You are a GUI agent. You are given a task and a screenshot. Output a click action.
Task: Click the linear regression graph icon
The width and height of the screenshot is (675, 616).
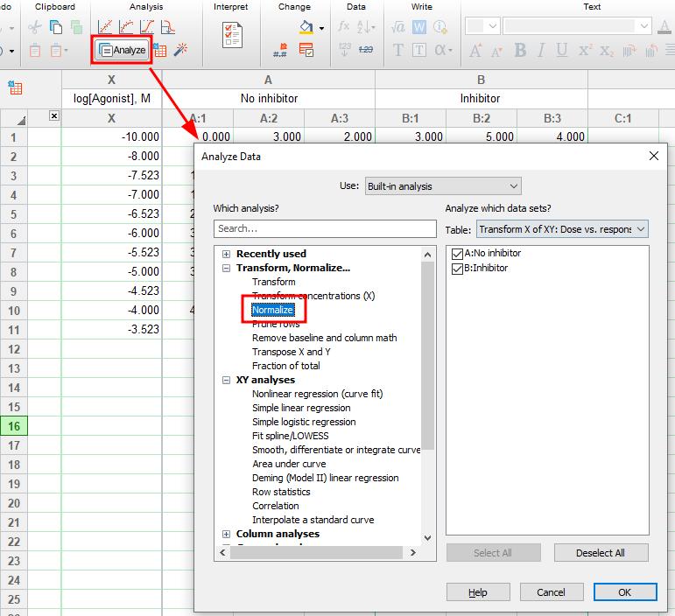(105, 27)
